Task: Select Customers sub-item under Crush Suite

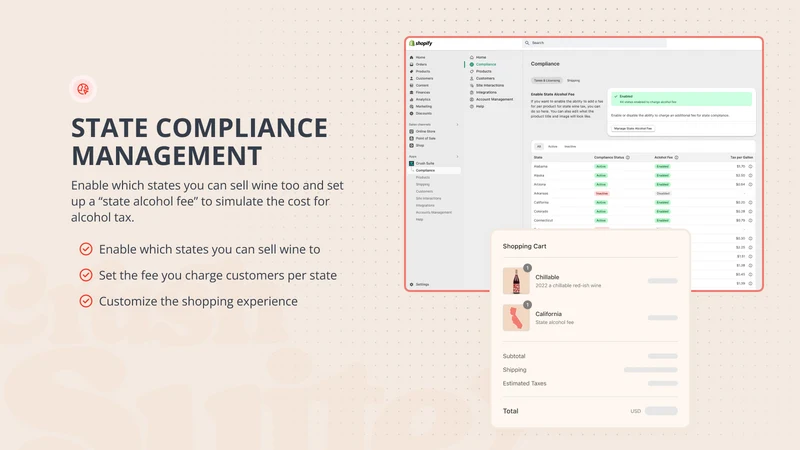Action: (x=424, y=191)
